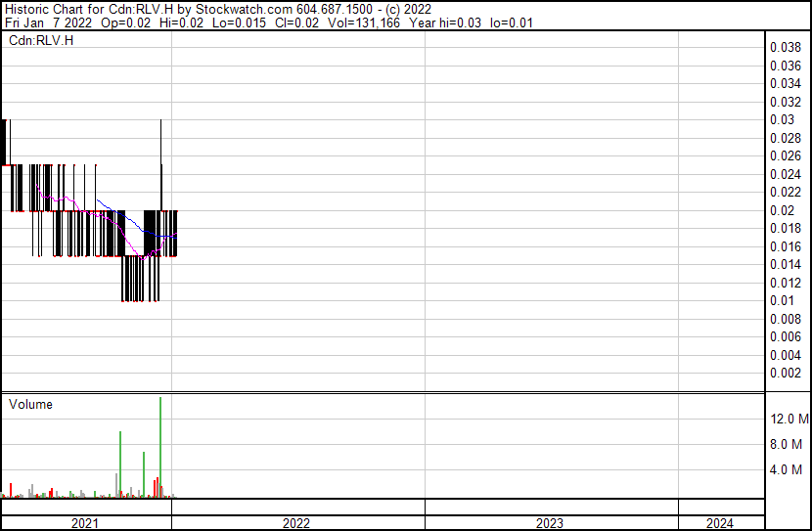The height and width of the screenshot is (531, 812).
Task: Click the 0.03 price axis label
Action: point(782,119)
